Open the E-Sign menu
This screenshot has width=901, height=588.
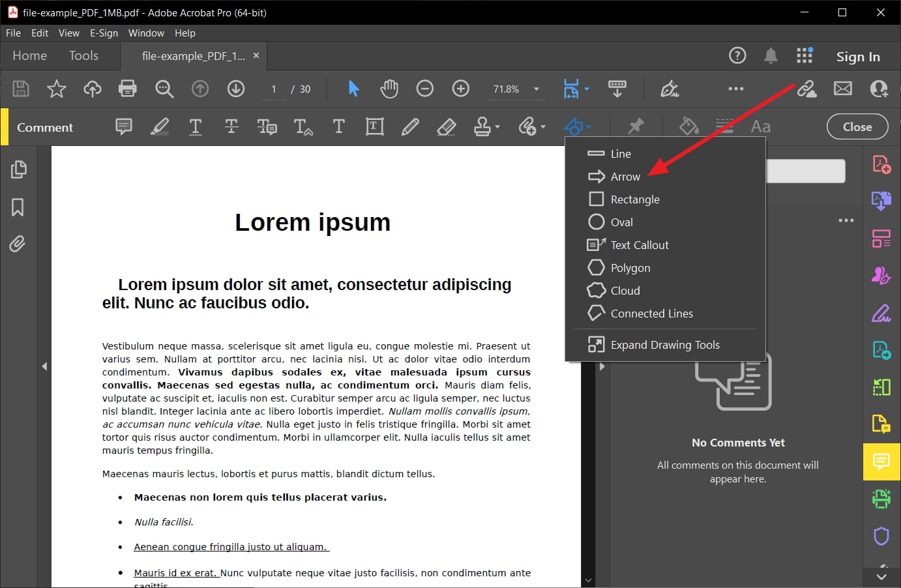104,33
